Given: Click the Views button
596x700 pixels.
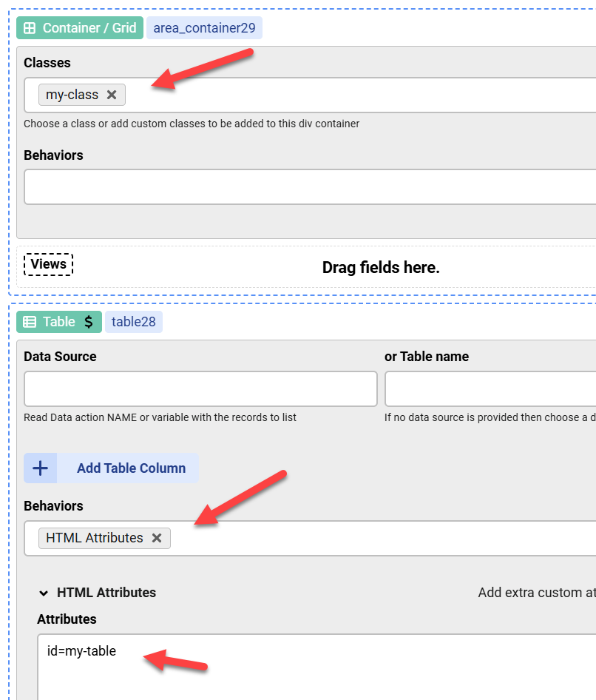Looking at the screenshot, I should click(48, 264).
